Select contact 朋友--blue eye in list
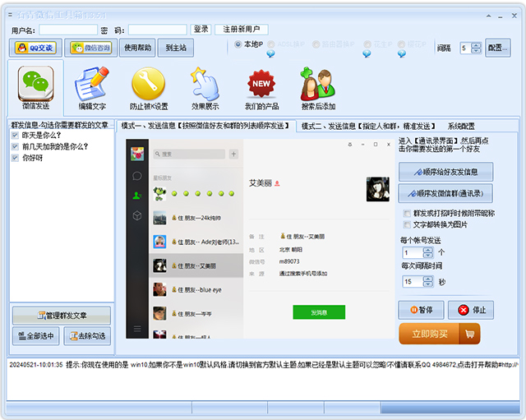 (x=196, y=289)
